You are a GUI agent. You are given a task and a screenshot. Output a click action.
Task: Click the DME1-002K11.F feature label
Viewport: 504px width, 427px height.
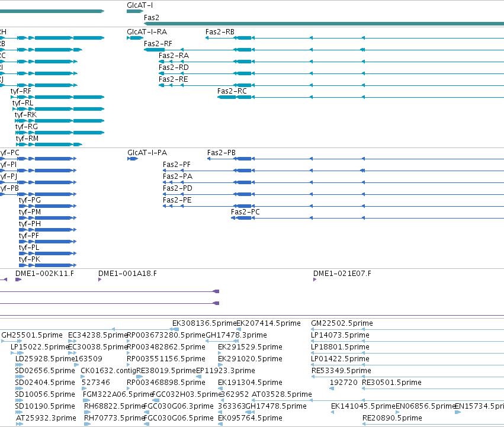tap(44, 274)
